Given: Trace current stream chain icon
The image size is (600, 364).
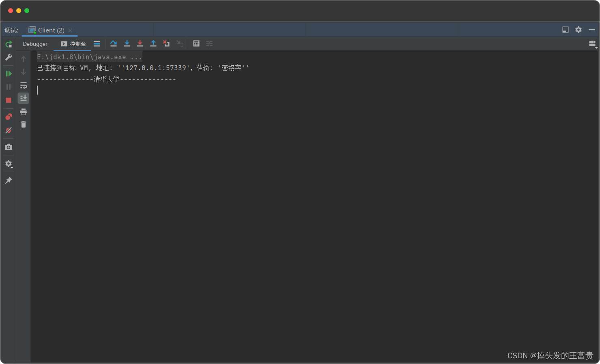Looking at the screenshot, I should [x=209, y=43].
